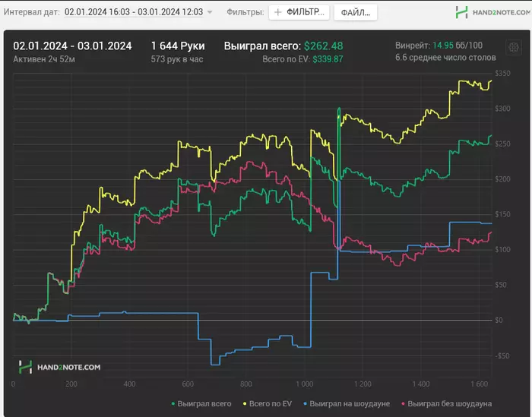Click the 1 600 x-axis label
Image resolution: width=532 pixels, height=417 pixels.
[x=480, y=384]
